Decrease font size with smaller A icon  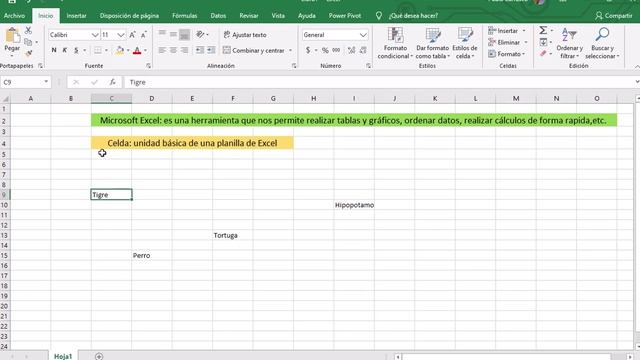[144, 35]
